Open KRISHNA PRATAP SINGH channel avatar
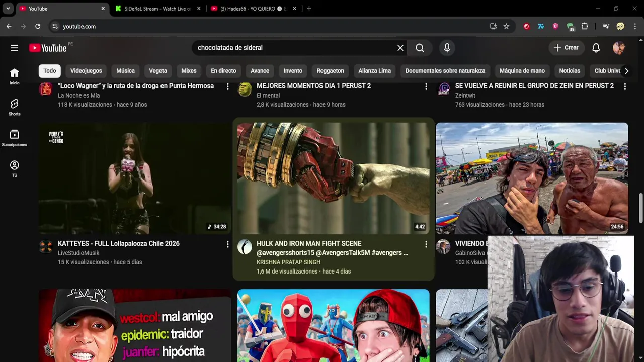Viewport: 644px width, 362px height. (245, 246)
